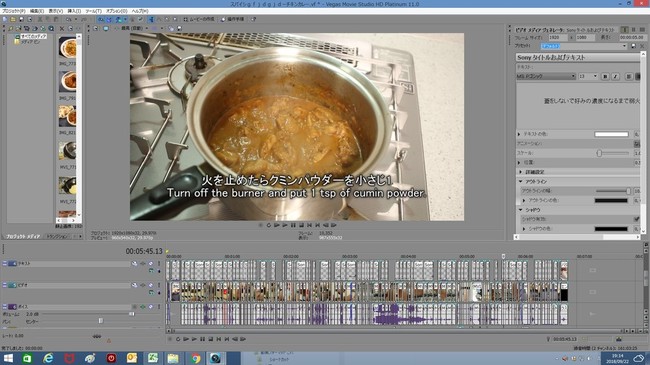Viewport: 650px width, 365px height.
Task: Toggle the アニメーション (Animation) checkbox
Action: [x=637, y=144]
